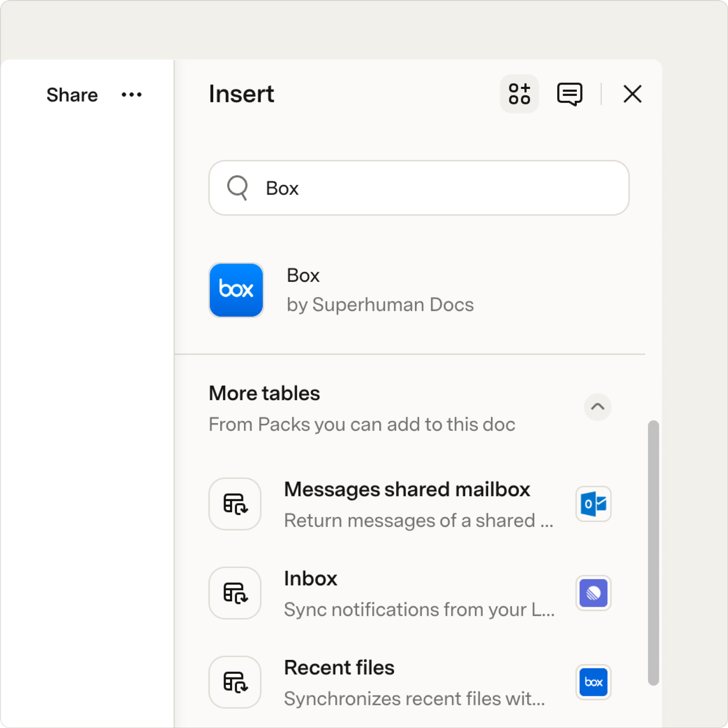Open the Insert building blocks icon
This screenshot has height=728, width=728.
519,94
